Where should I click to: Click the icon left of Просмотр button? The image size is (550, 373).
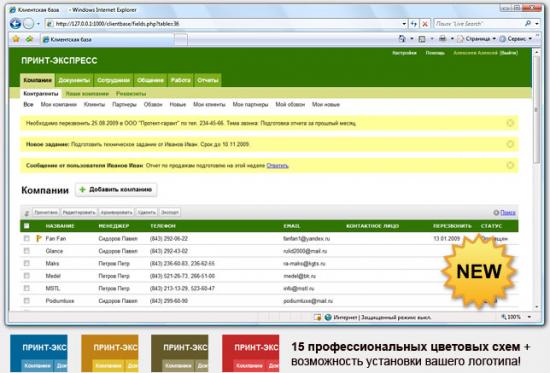[x=27, y=213]
